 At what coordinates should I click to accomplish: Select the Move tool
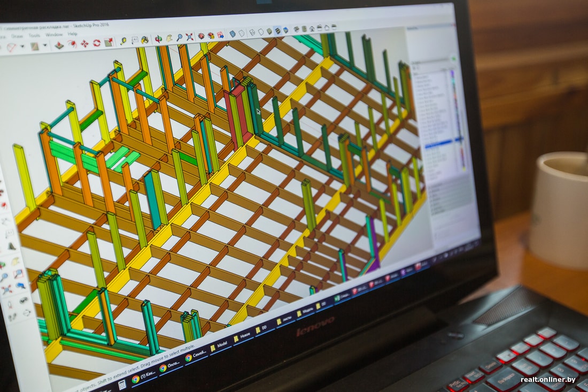pyautogui.click(x=84, y=44)
